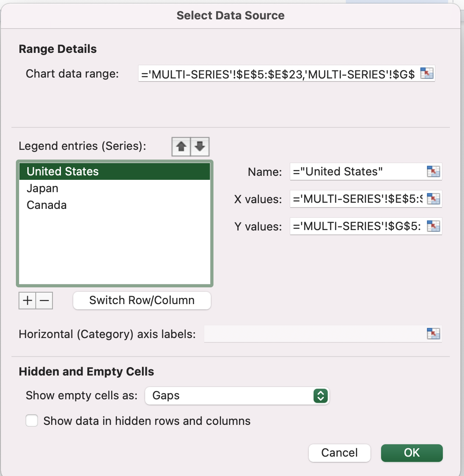Screen dimensions: 464x476
Task: Move the selected series up with the arrow icon
Action: pos(181,146)
